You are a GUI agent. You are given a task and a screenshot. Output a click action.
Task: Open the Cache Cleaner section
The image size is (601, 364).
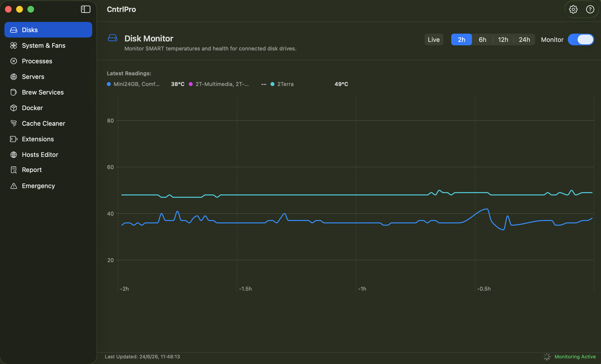tap(48, 123)
